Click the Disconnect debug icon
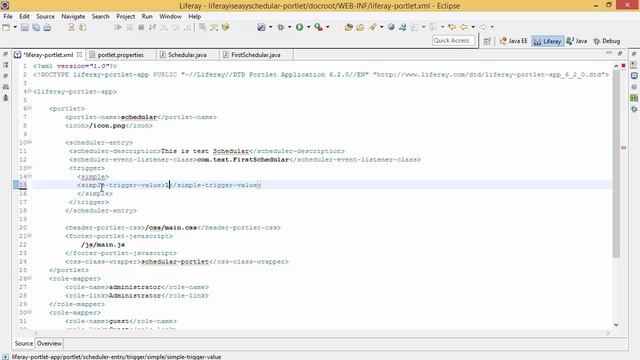This screenshot has height=360, width=640. [x=152, y=27]
